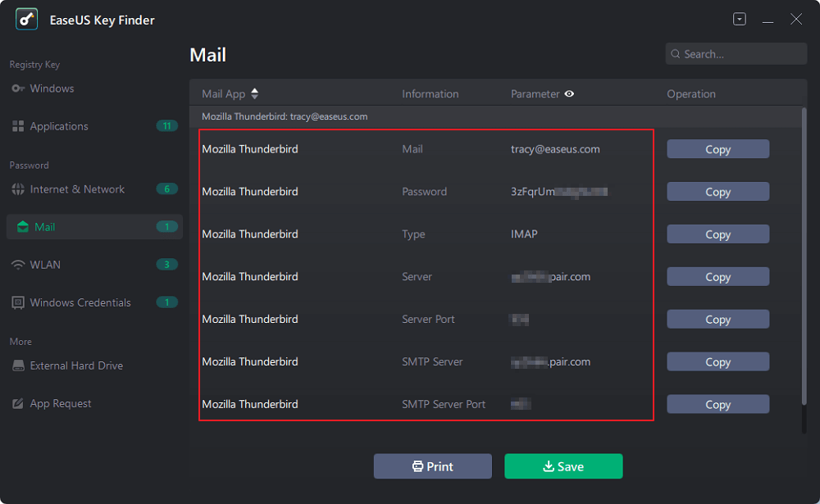This screenshot has height=504, width=820.
Task: Click the Windows key icon in sidebar
Action: coord(18,89)
